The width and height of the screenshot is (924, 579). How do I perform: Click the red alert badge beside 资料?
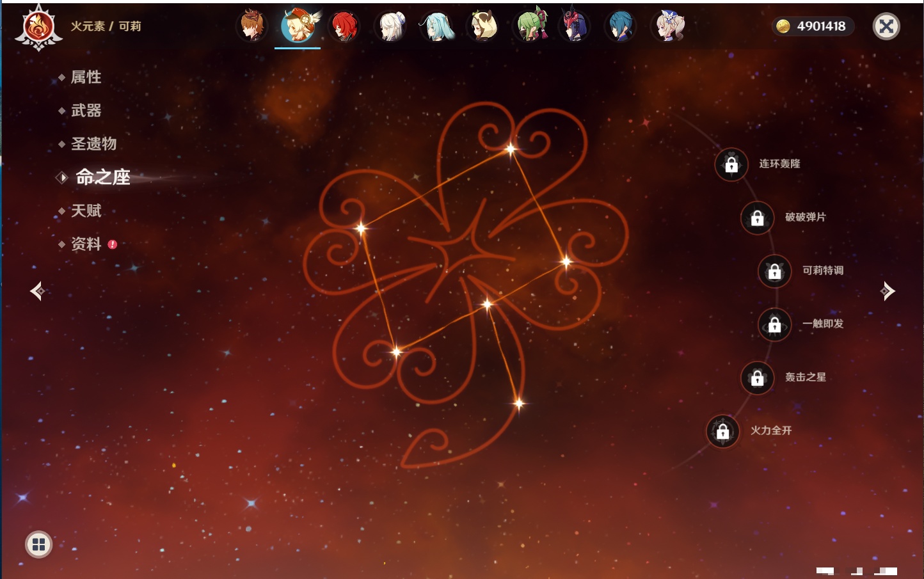click(113, 244)
